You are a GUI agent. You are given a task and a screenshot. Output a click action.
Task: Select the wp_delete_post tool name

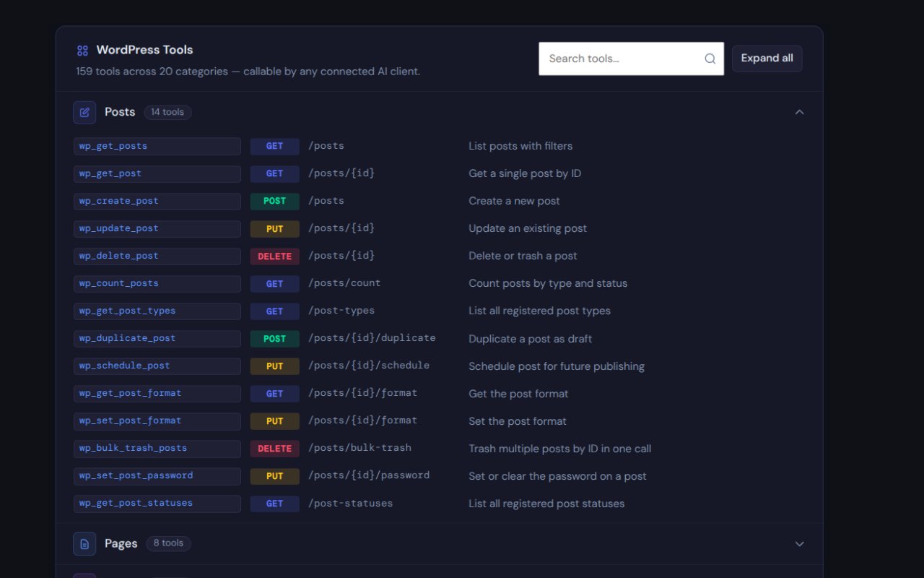[157, 256]
